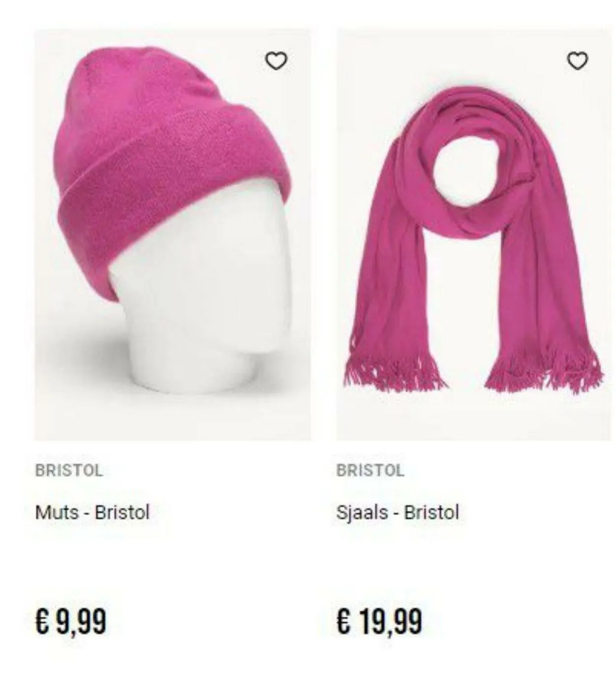Click the left hanging end of the scarf

tap(389, 276)
